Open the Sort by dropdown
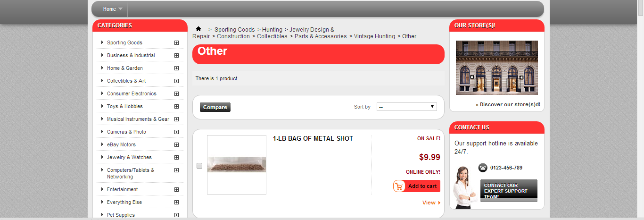 coord(406,107)
